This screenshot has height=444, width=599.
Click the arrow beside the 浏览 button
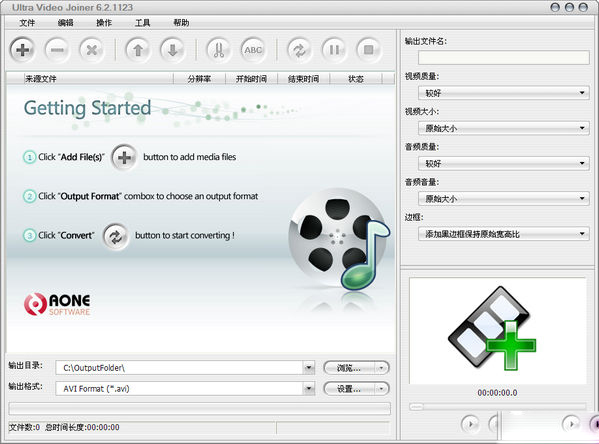click(x=381, y=368)
